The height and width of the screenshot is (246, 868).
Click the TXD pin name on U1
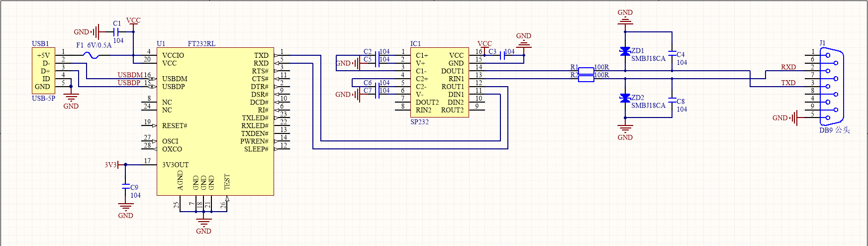pos(261,55)
